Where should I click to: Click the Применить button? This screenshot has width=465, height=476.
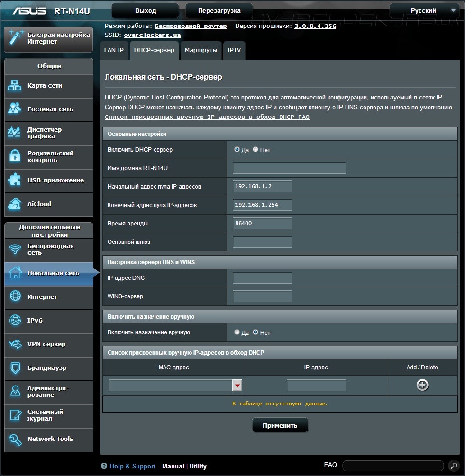[280, 425]
